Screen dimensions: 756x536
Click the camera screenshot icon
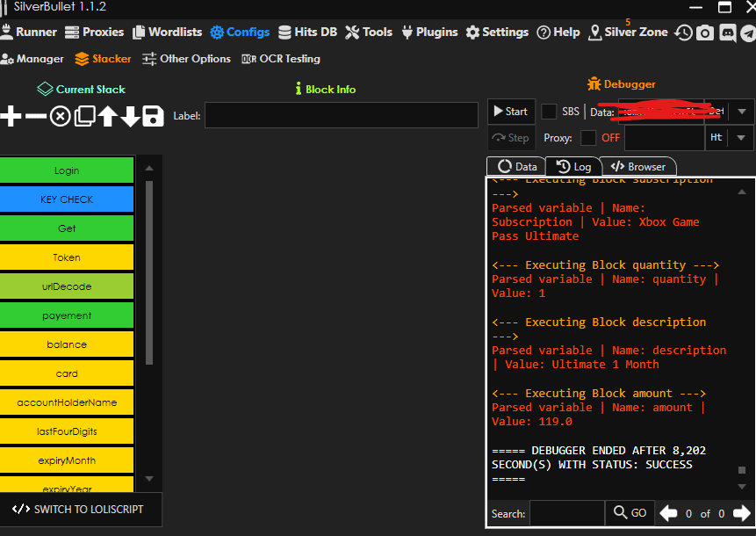[705, 33]
